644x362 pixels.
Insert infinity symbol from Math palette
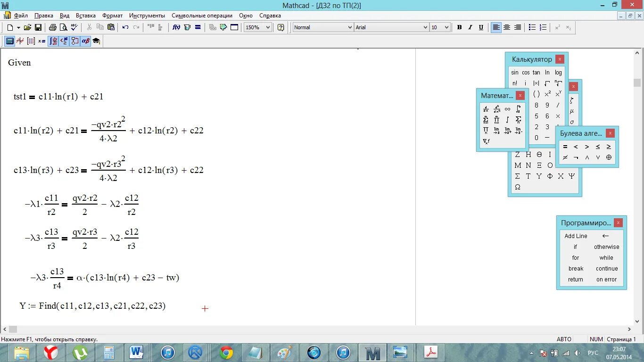click(x=507, y=109)
